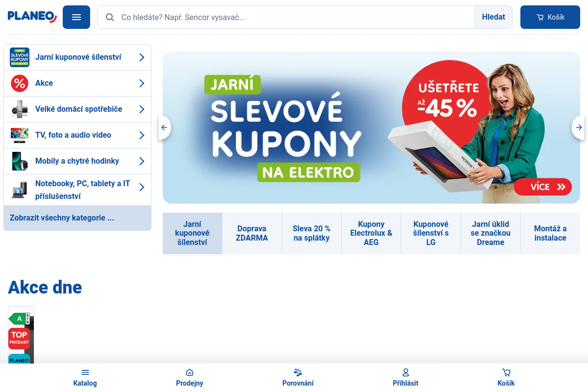Select the Montáž a instalace tab
Viewport: 588px width, 392px height.
[x=550, y=233]
